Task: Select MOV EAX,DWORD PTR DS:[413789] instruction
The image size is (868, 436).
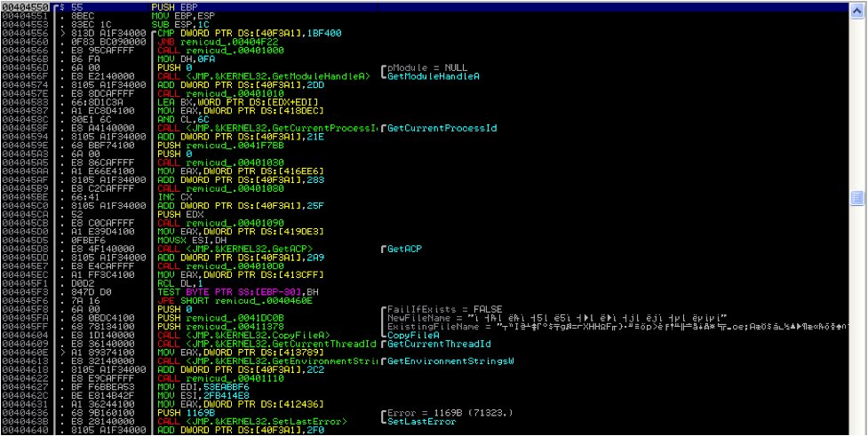Action: pyautogui.click(x=241, y=353)
